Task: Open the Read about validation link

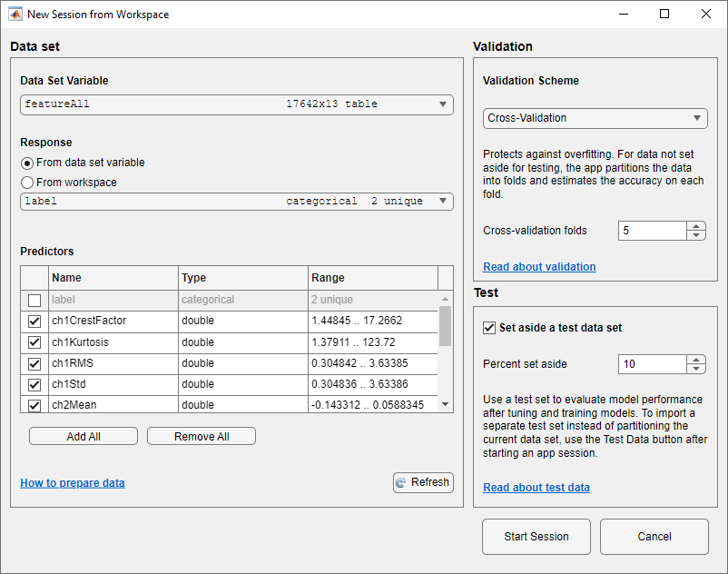Action: click(x=539, y=266)
